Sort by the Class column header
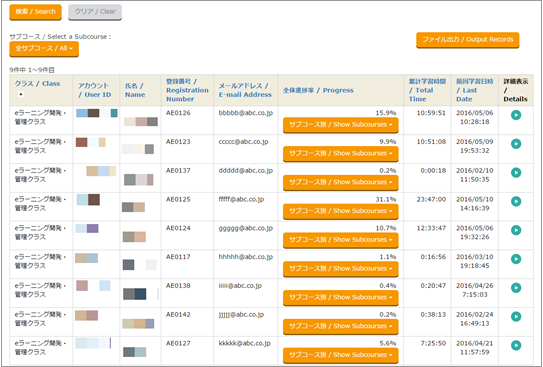 (x=37, y=83)
